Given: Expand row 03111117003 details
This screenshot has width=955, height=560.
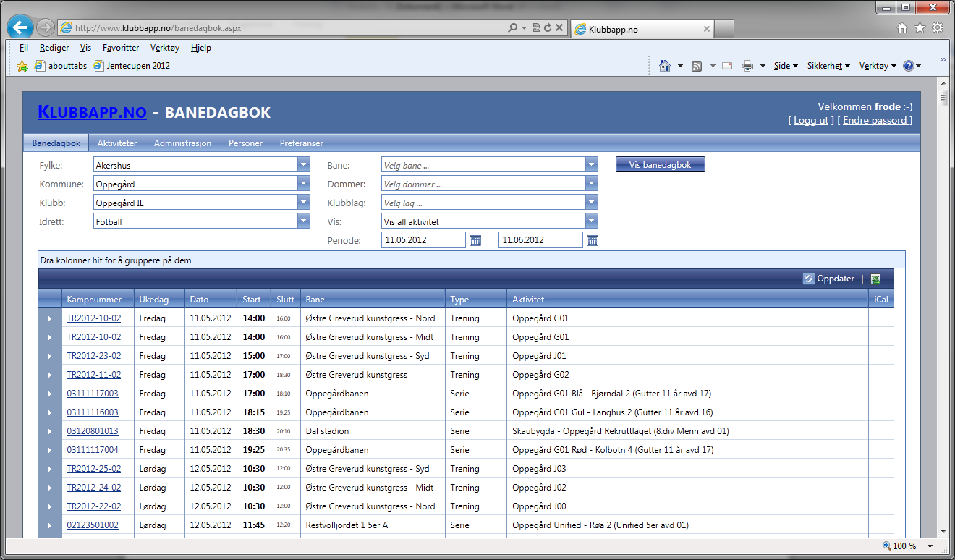Looking at the screenshot, I should (x=50, y=394).
